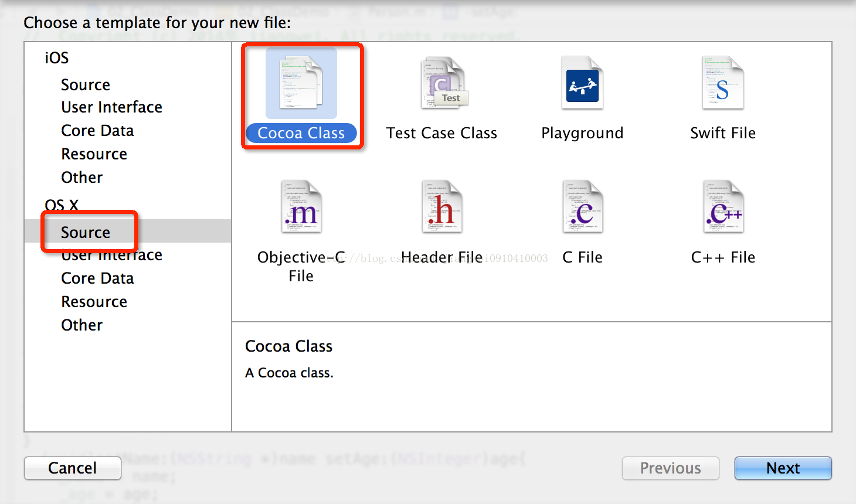Click the iOS section heading
The height and width of the screenshot is (504, 856).
[57, 58]
